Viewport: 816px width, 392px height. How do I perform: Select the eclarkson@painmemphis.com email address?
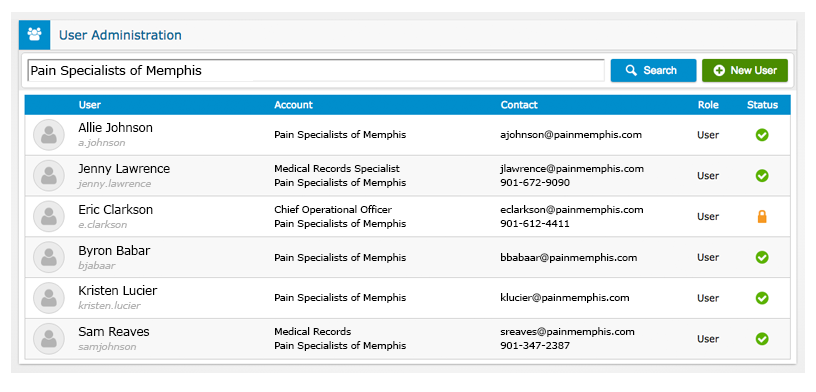(x=572, y=210)
